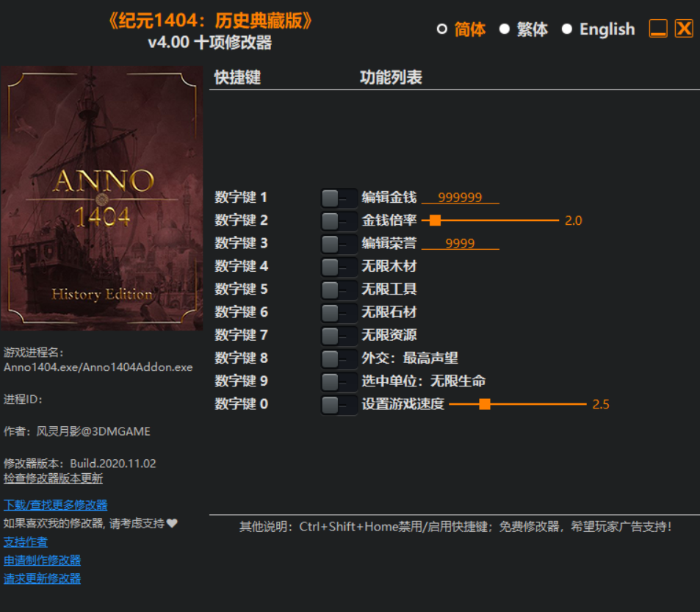Open 下载/查找更多修改器 link
Screen dimensions: 700x612
(55, 505)
